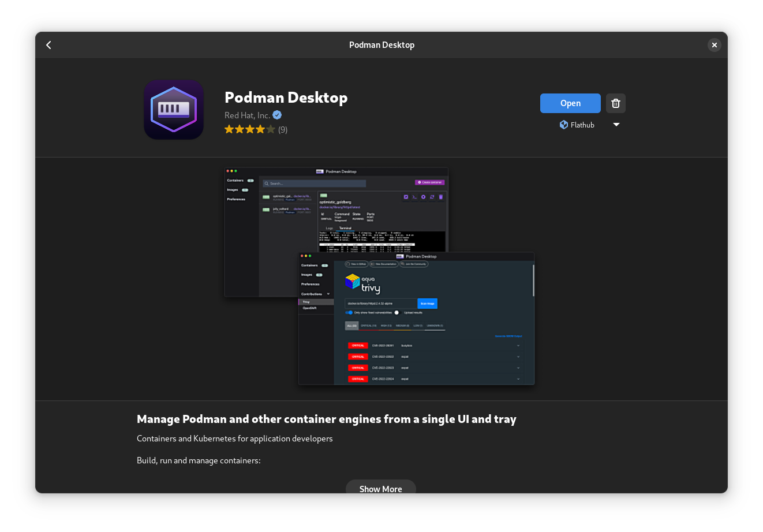Click the aqua trivy logo in preview

[x=362, y=283]
